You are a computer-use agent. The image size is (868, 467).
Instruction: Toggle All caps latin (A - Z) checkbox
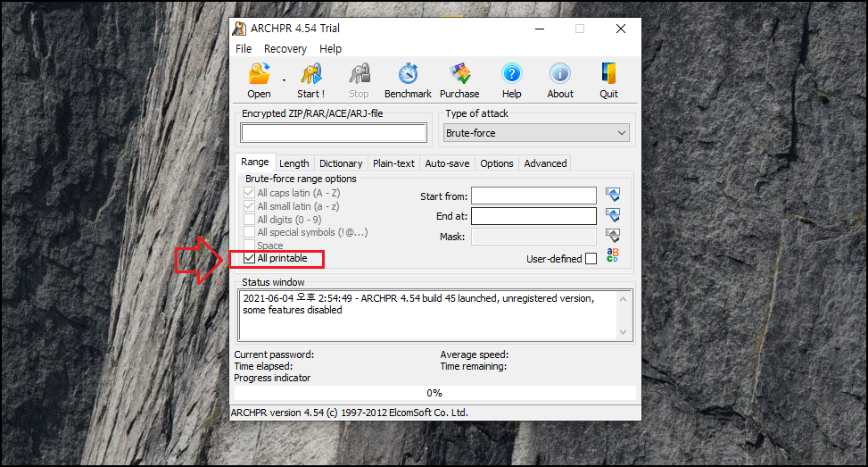pos(250,193)
